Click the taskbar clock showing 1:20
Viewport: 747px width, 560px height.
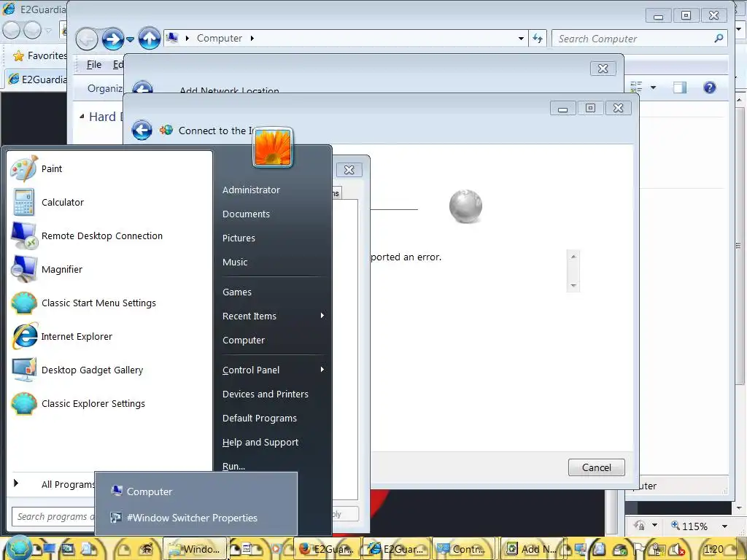tap(713, 549)
